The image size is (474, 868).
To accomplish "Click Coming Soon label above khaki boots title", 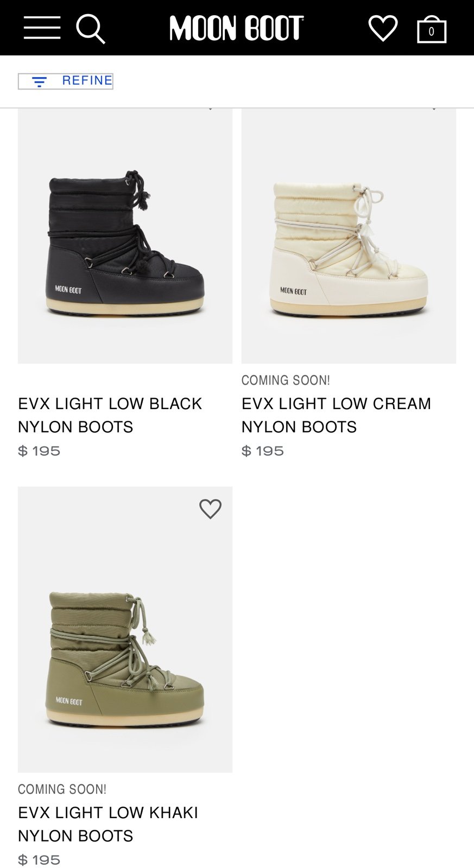I will (x=62, y=789).
